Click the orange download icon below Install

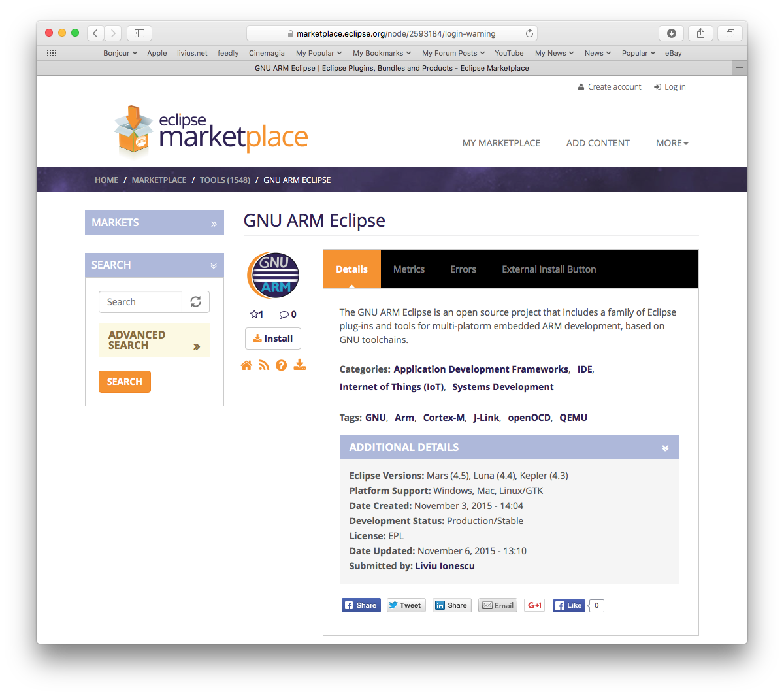tap(299, 365)
